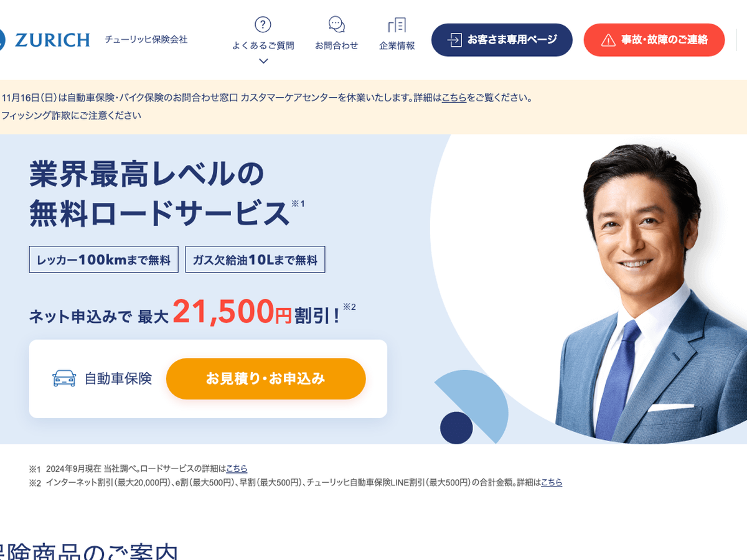747x560 pixels.
Task: Click the 事故・故障のご連絡 button
Action: [654, 40]
